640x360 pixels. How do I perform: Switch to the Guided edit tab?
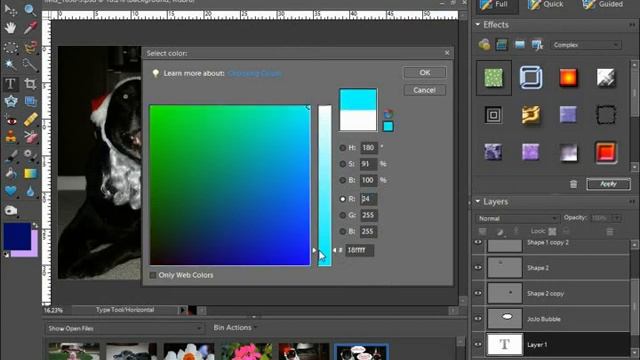pyautogui.click(x=603, y=4)
